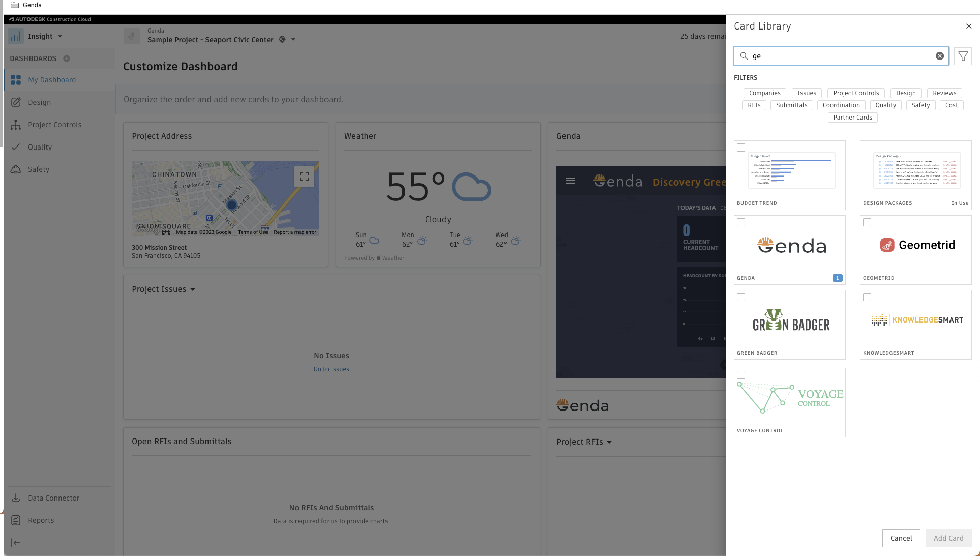Filter cards by Cost
980x556 pixels.
pos(952,105)
